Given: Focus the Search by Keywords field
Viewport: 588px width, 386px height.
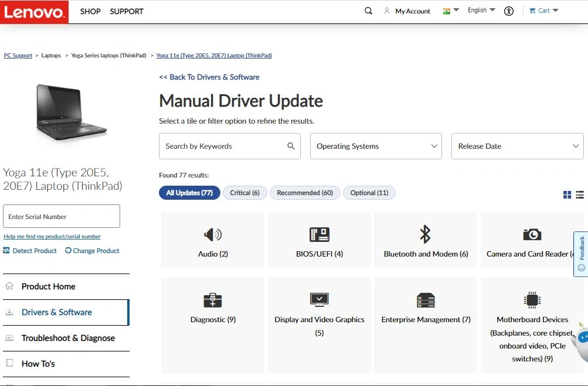Looking at the screenshot, I should (x=229, y=146).
